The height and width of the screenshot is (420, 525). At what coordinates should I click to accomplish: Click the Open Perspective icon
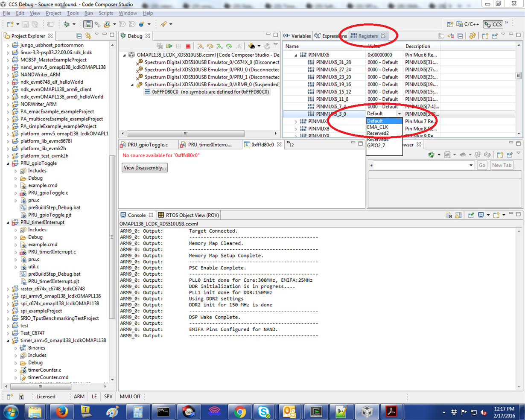pos(450,24)
